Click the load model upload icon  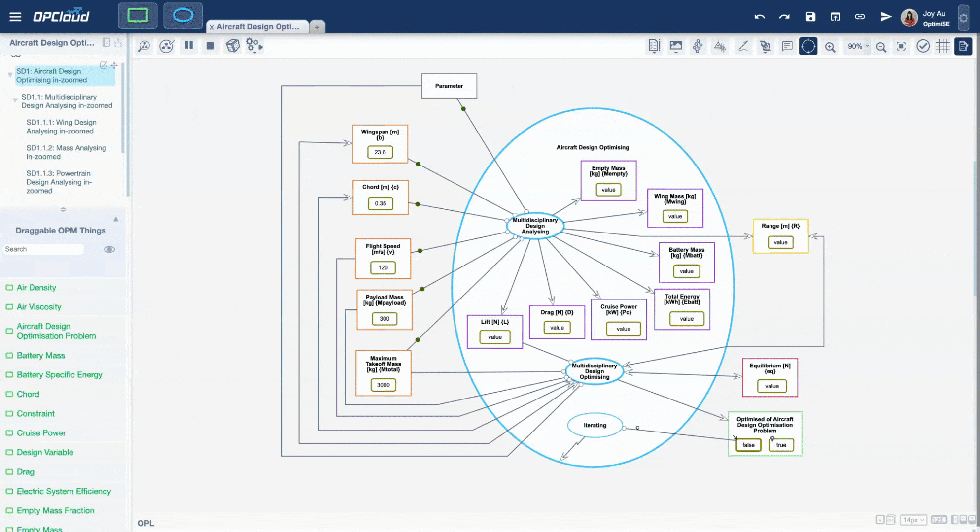click(x=835, y=17)
